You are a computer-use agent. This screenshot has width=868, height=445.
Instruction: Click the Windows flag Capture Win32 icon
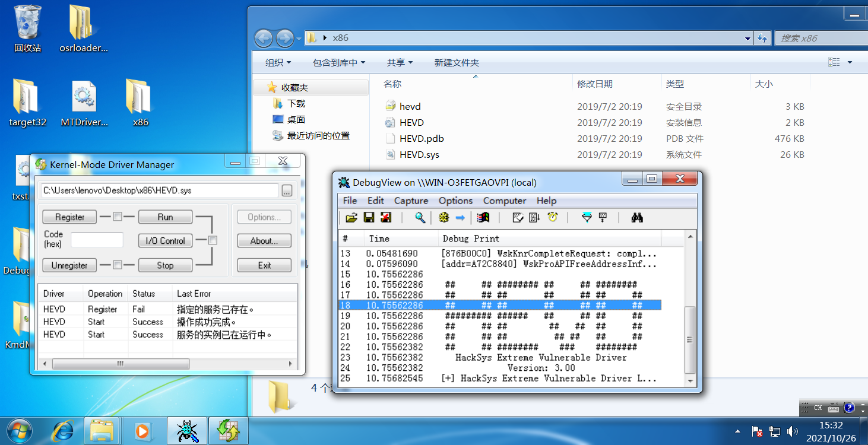(483, 218)
